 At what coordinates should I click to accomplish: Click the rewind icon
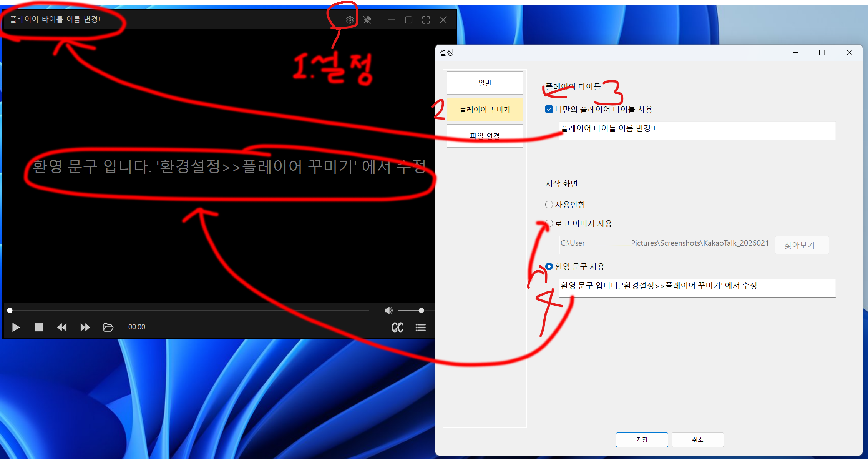(62, 327)
